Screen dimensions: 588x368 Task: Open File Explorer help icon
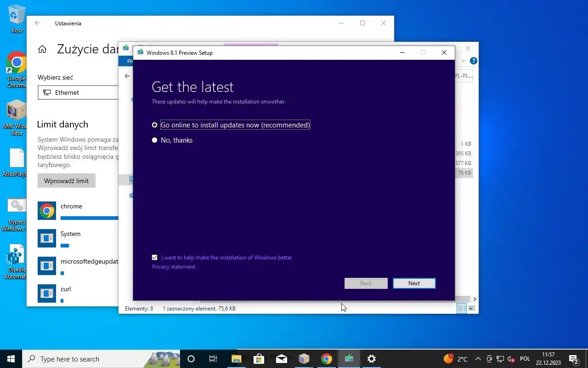click(474, 61)
